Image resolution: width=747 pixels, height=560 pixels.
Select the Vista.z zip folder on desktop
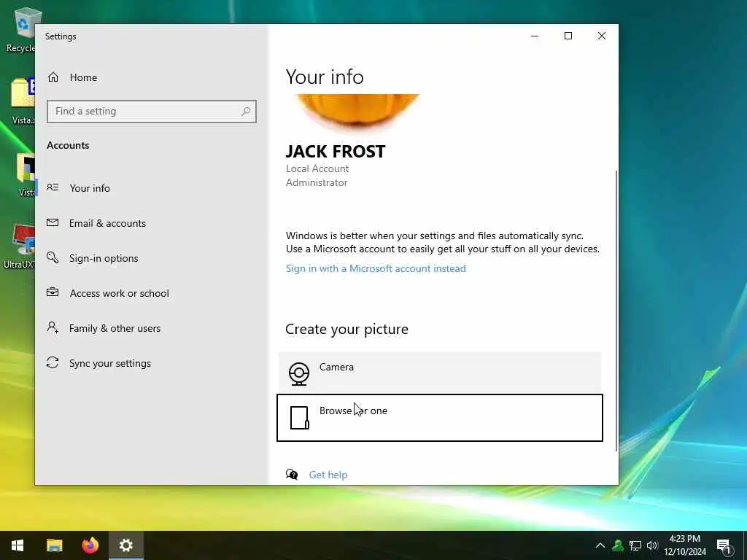(x=23, y=101)
